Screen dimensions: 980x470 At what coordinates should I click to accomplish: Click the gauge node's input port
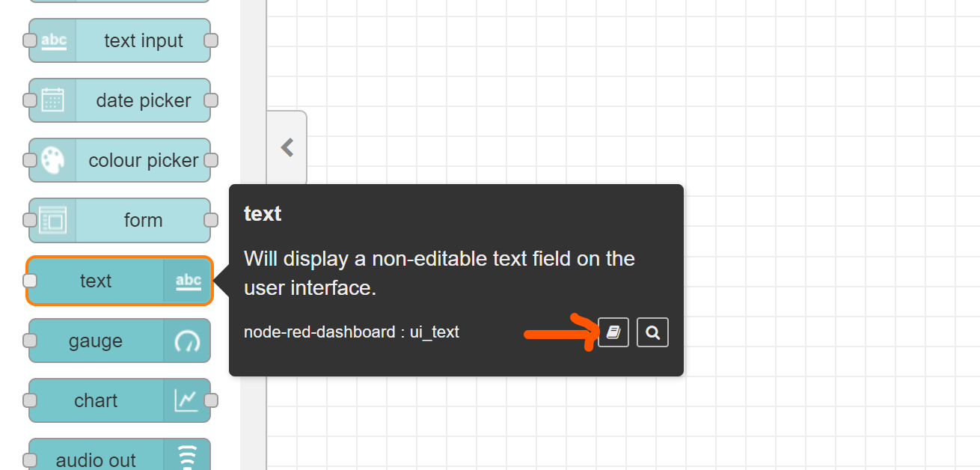tap(30, 341)
